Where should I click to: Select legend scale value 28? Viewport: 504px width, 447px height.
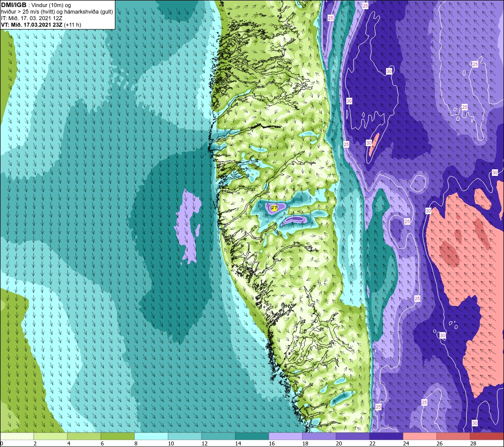[473, 443]
